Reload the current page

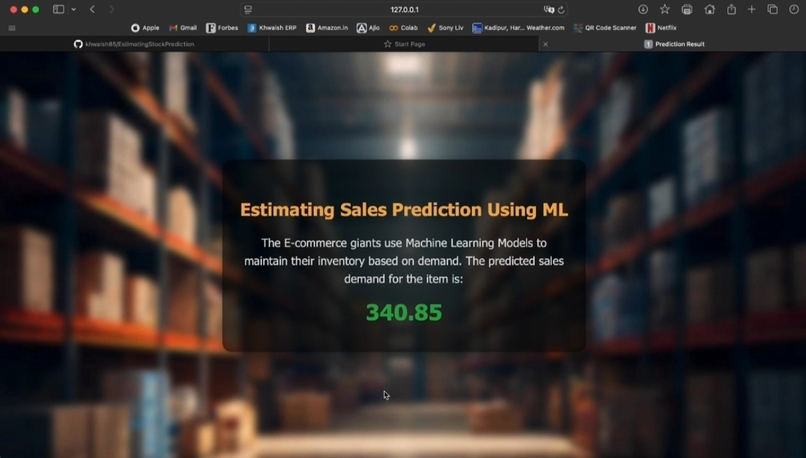pos(561,9)
